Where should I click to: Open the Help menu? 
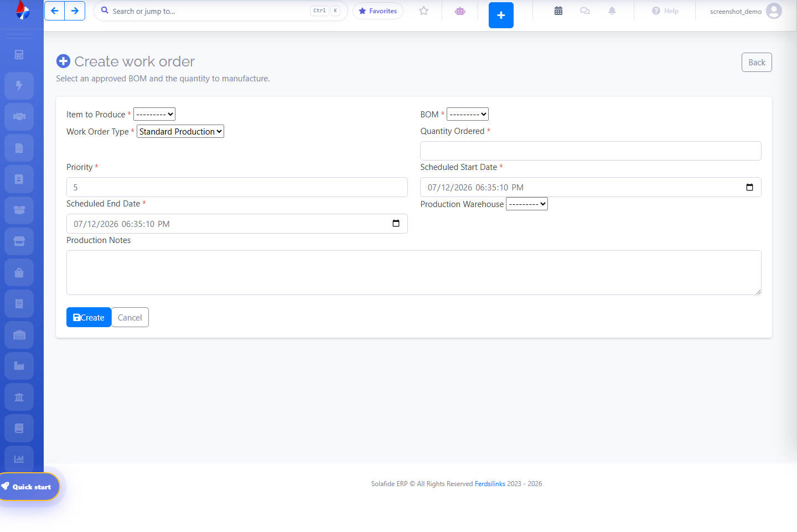(x=665, y=11)
